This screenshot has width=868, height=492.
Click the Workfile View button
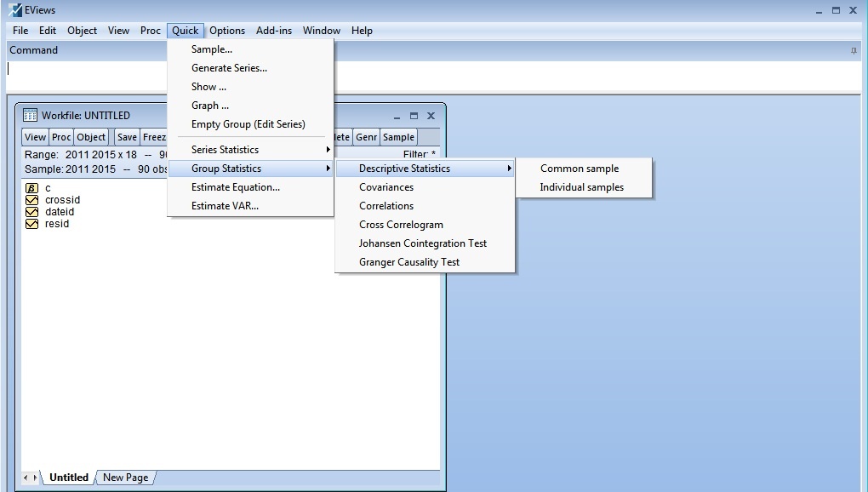35,137
